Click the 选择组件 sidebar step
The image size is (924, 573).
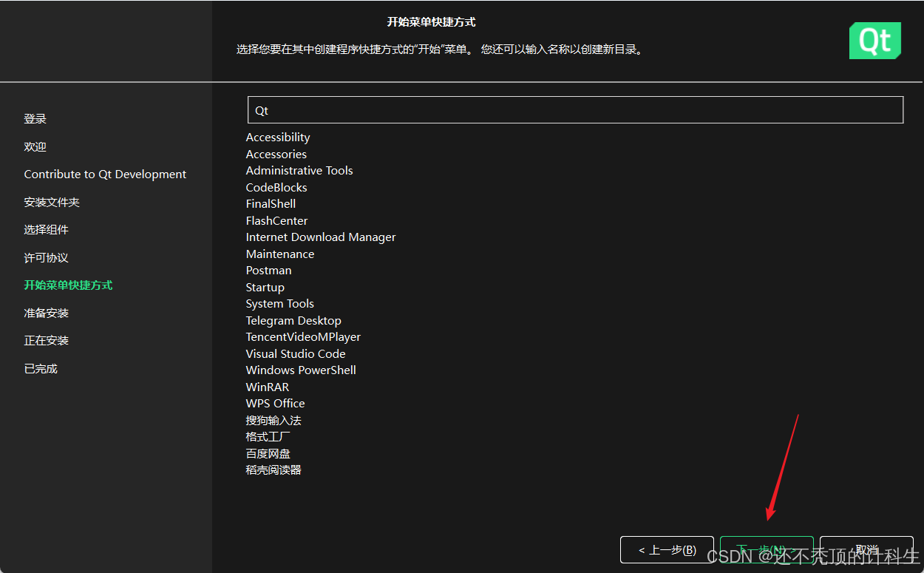click(46, 230)
